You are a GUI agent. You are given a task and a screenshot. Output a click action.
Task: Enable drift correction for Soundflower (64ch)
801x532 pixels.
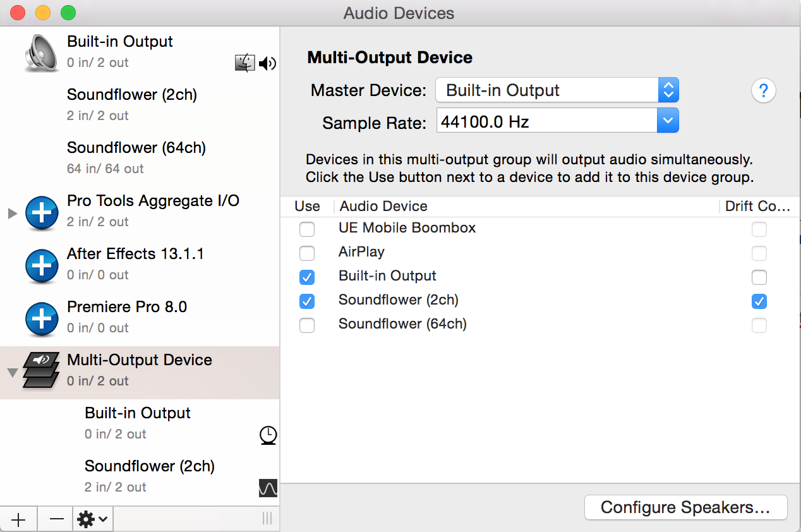pyautogui.click(x=759, y=325)
